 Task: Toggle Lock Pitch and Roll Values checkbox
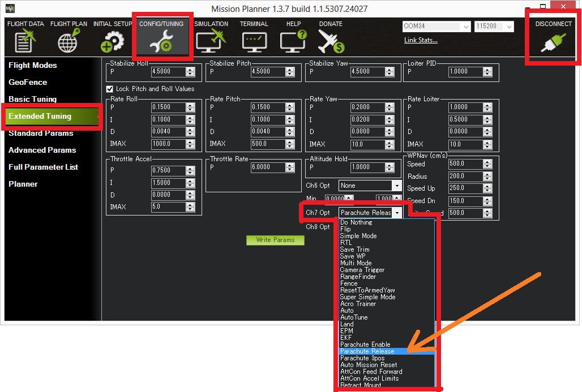[110, 89]
